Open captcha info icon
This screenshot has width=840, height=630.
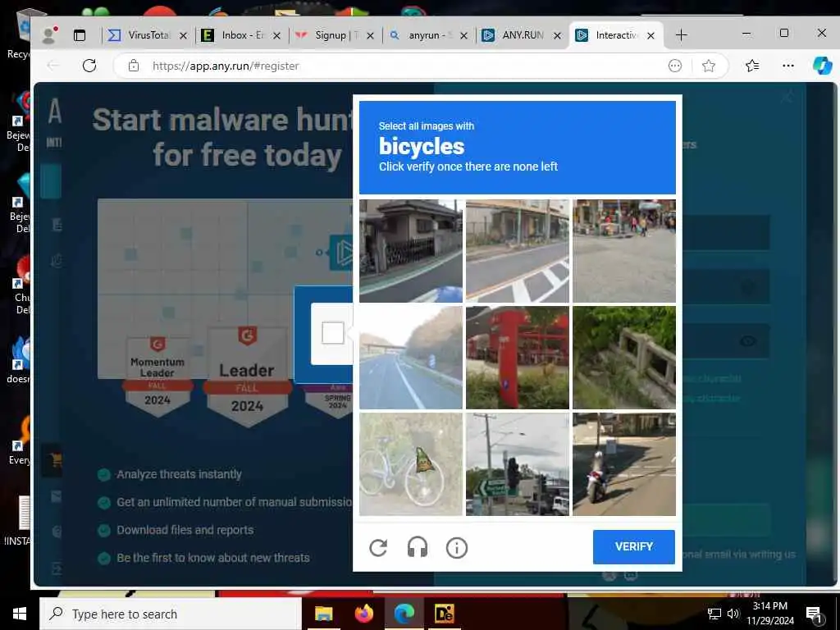tap(456, 547)
